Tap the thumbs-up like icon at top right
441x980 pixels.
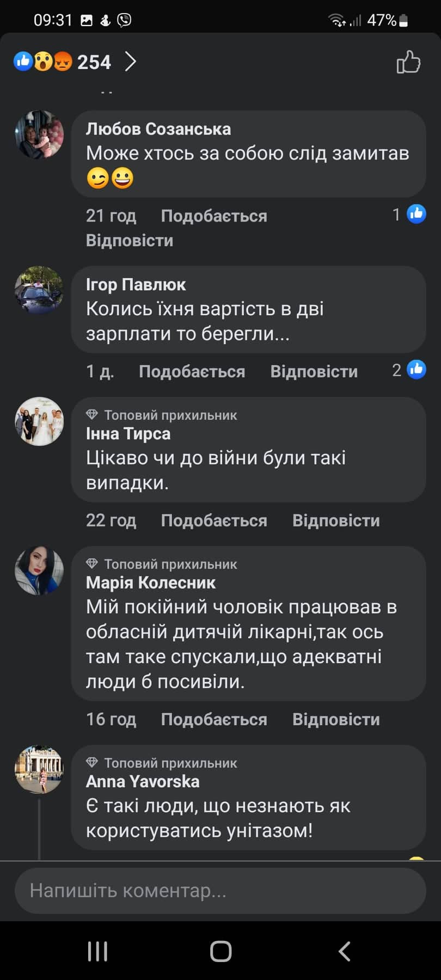tap(408, 62)
